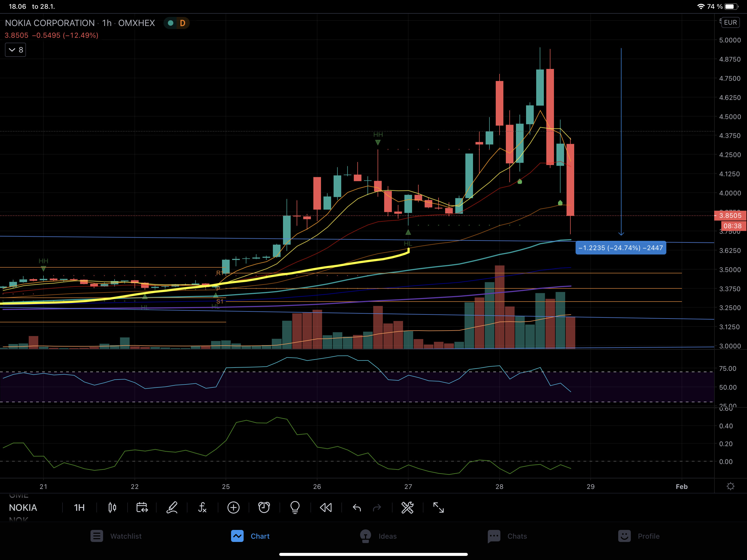Click the replay rewind button
The width and height of the screenshot is (747, 560).
pyautogui.click(x=326, y=507)
